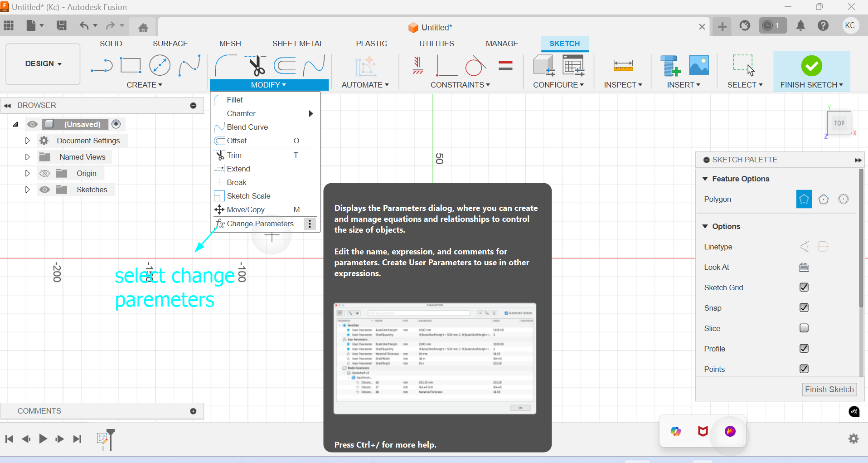Toggle the Snap checkbox
This screenshot has height=463, width=868.
tap(804, 307)
